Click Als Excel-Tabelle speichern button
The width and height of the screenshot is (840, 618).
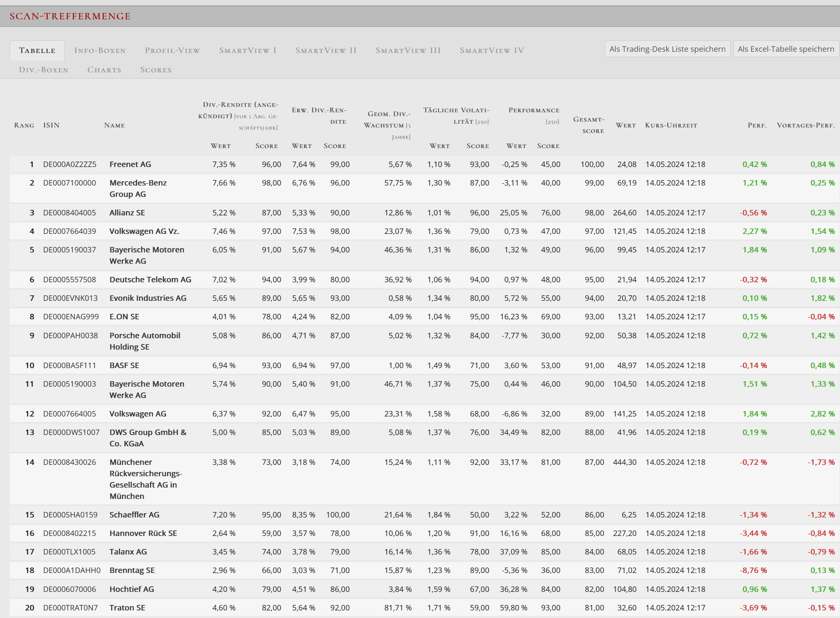pyautogui.click(x=785, y=49)
